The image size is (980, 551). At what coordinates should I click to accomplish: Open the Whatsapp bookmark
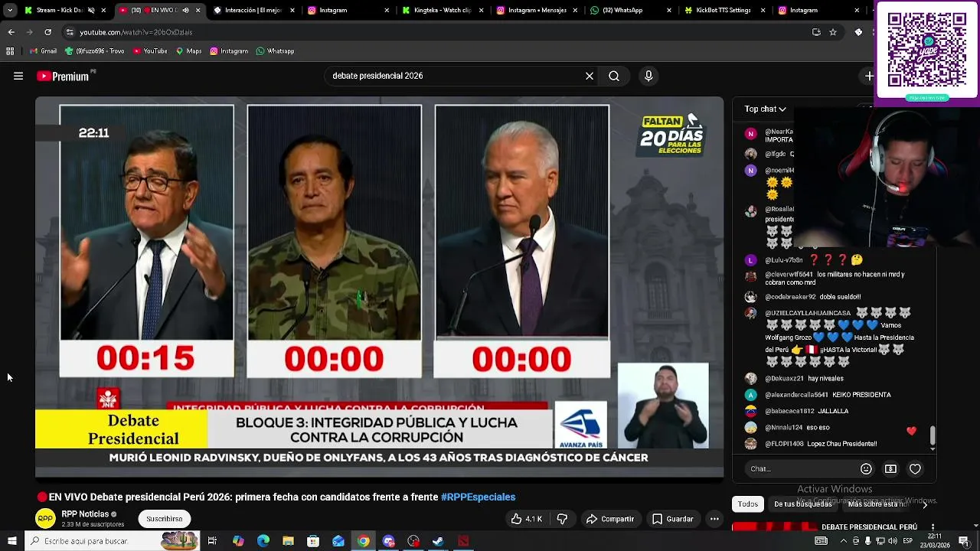coord(275,51)
